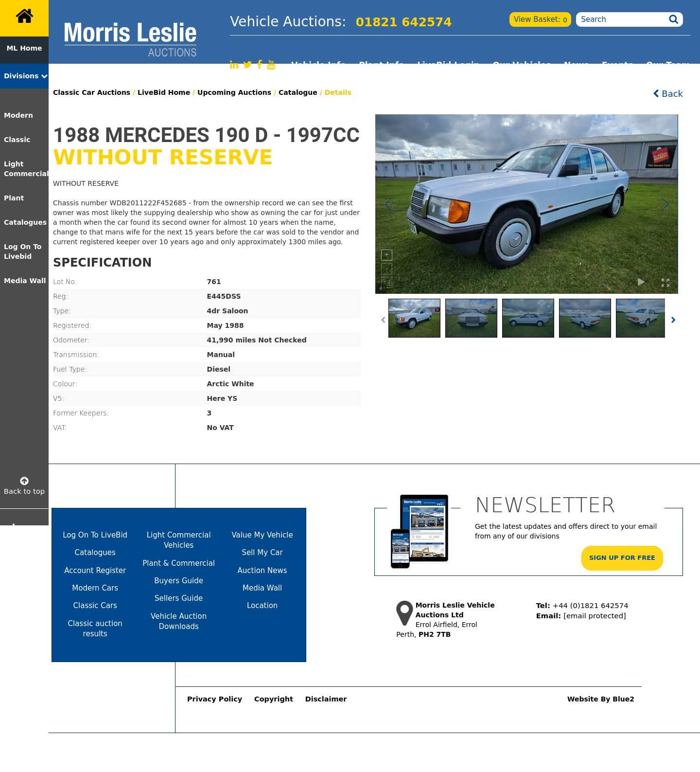Open LiveBid Home breadcrumb
Screen dimensions: 700x772
164,92
